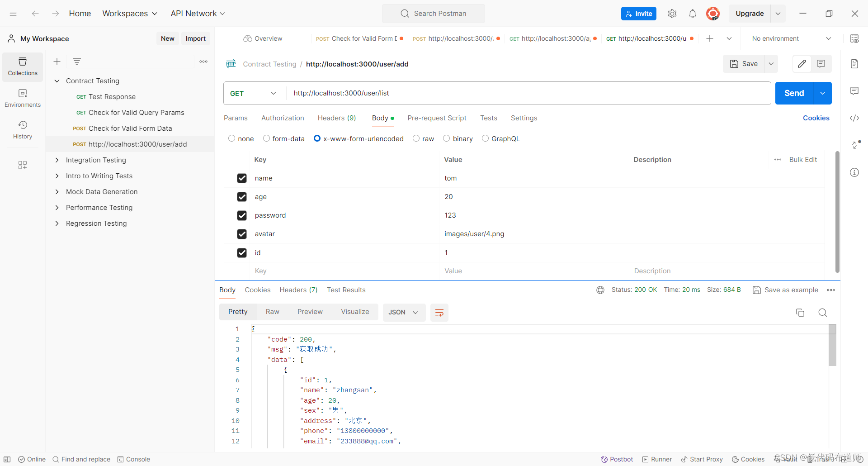Viewport: 868px width, 466px height.
Task: Click the Search Postman box
Action: coord(434,14)
